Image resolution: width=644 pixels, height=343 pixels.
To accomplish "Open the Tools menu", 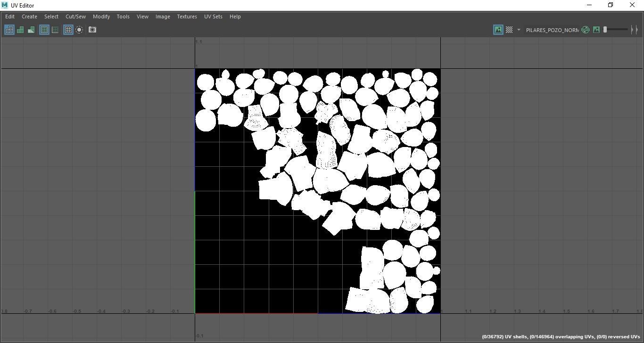I will [123, 16].
